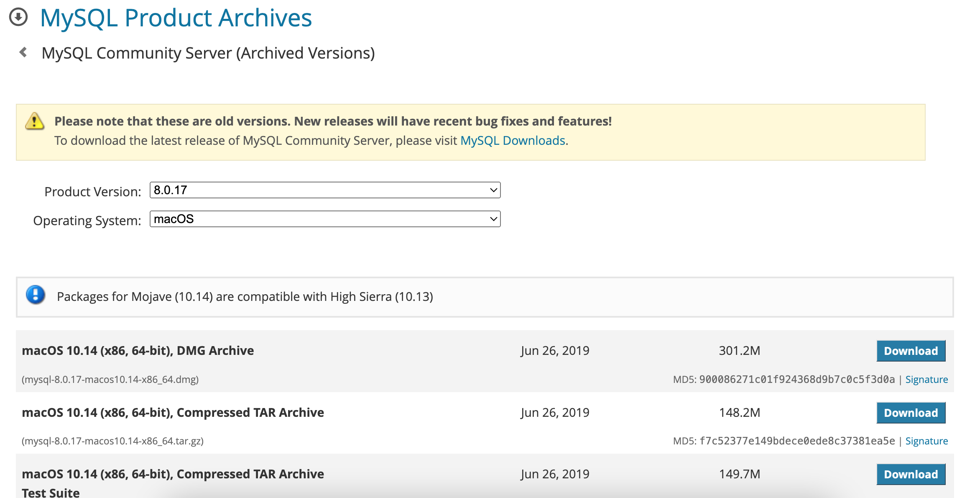Click the bold old versions warning text

333,121
